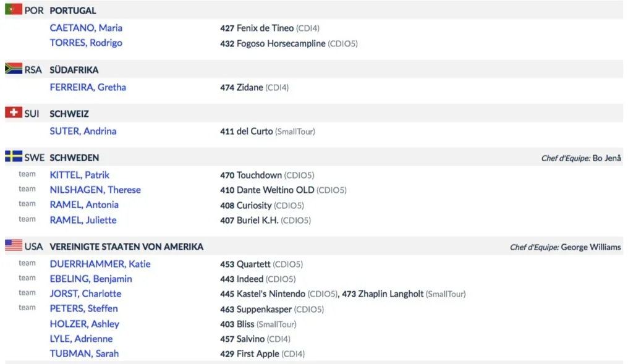This screenshot has height=364, width=628.
Task: Select FERREIRA, Gretha rider link
Action: pyautogui.click(x=88, y=87)
